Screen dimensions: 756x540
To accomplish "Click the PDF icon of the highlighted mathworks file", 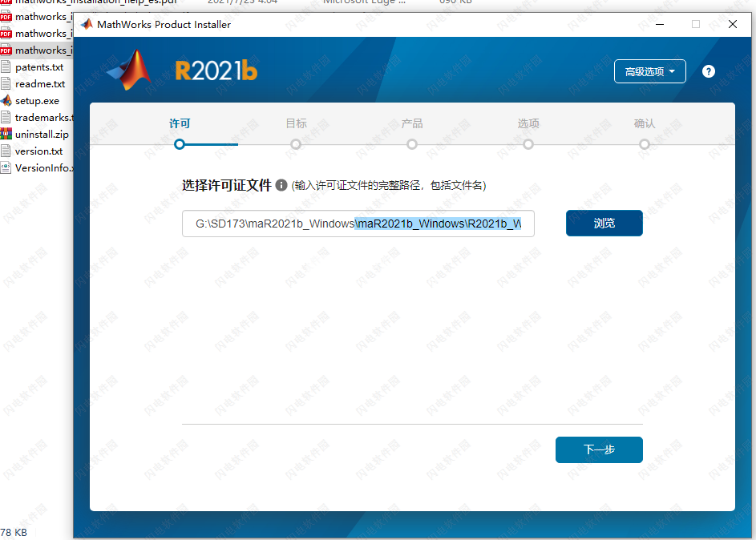I will [x=6, y=50].
